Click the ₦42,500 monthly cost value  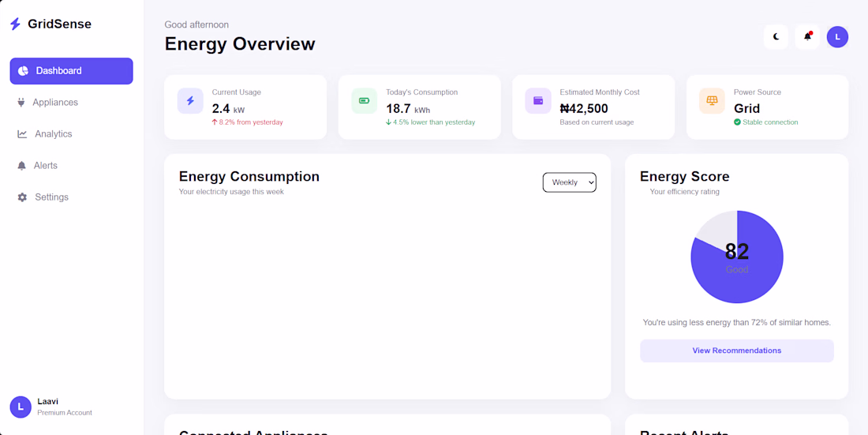tap(584, 109)
